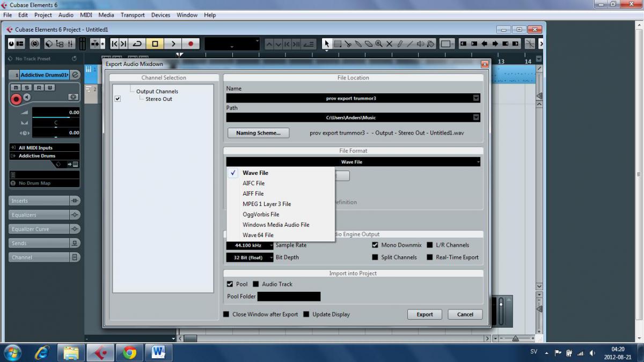
Task: Click the Go to Next Marker button
Action: (123, 44)
